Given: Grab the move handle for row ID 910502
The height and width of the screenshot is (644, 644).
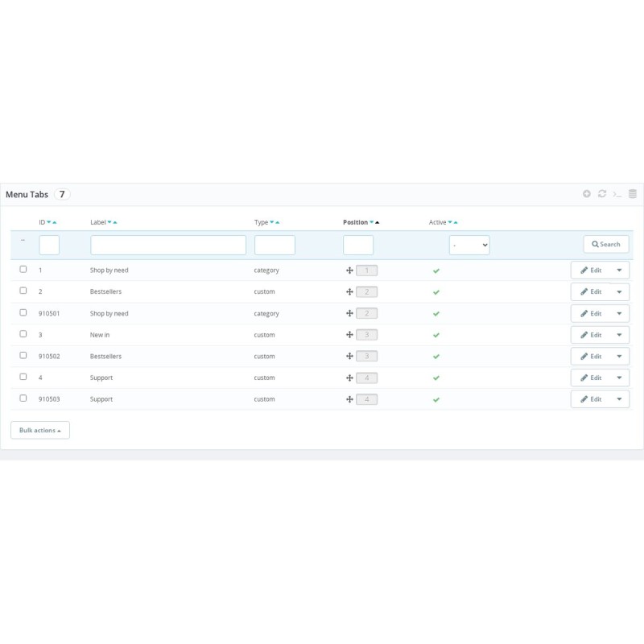Looking at the screenshot, I should (349, 356).
